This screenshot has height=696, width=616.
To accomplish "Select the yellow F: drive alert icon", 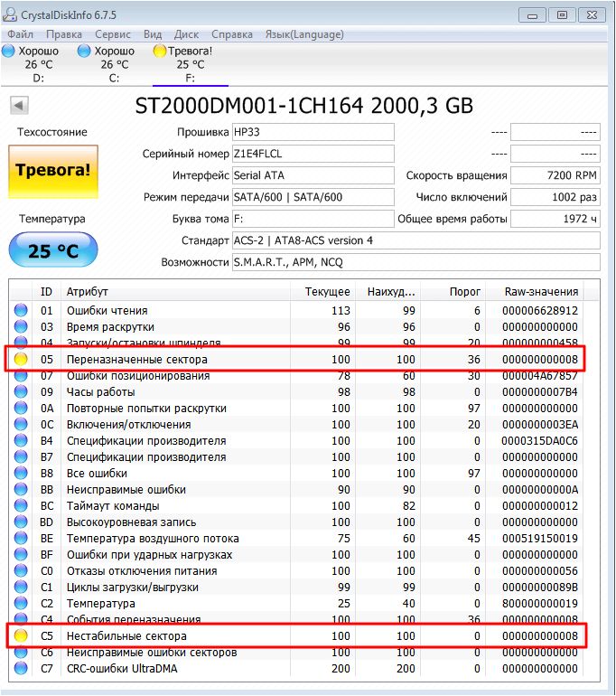I will point(160,51).
